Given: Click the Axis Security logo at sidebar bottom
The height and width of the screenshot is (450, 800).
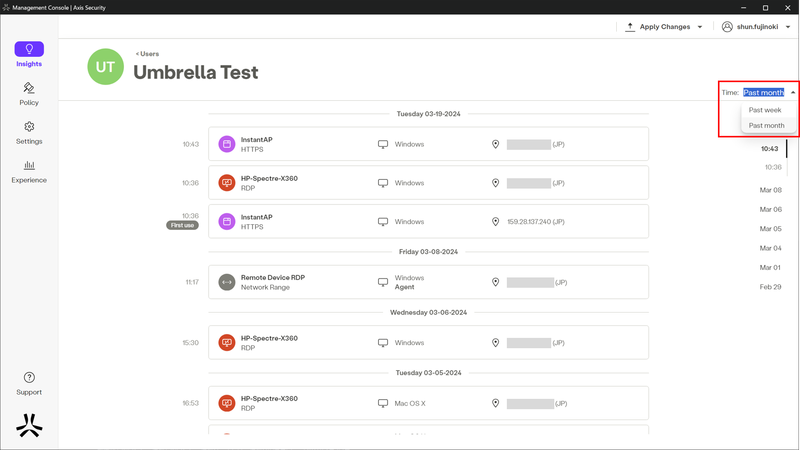Looking at the screenshot, I should (x=29, y=425).
